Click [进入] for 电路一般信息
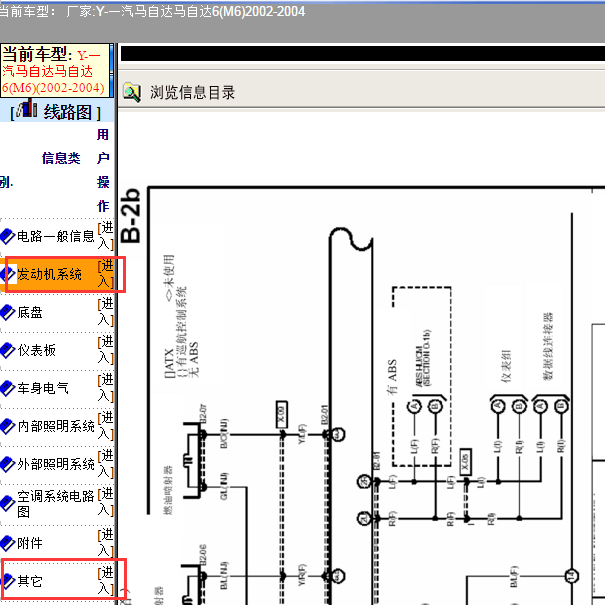This screenshot has height=605, width=605. pyautogui.click(x=106, y=236)
